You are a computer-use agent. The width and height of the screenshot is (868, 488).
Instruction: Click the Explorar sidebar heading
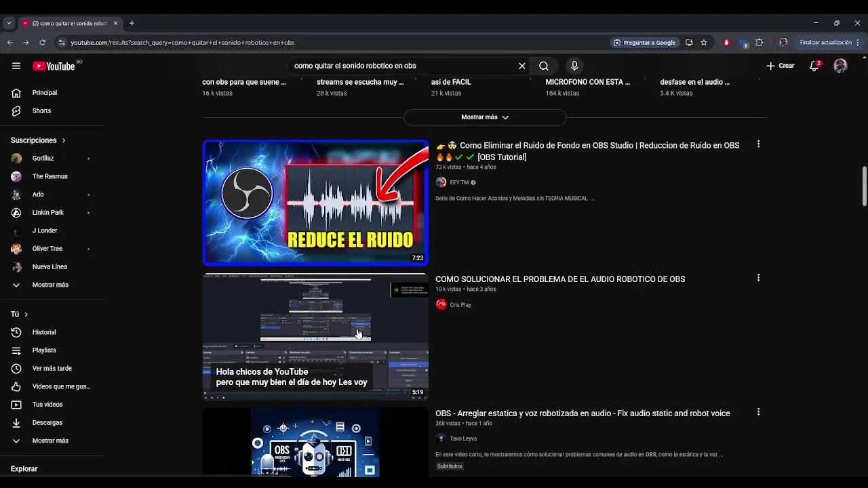click(x=24, y=469)
